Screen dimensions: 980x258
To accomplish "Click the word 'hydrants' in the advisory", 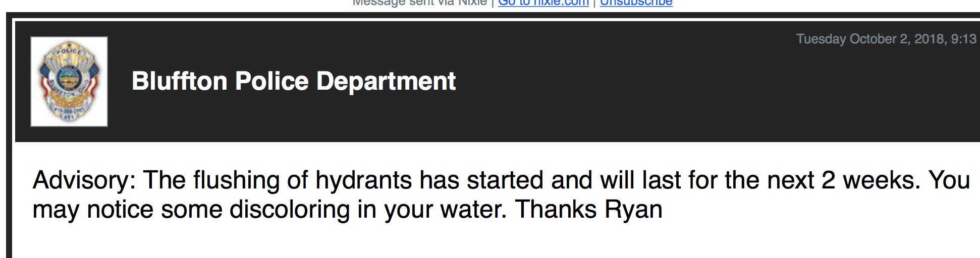I will pos(364,180).
